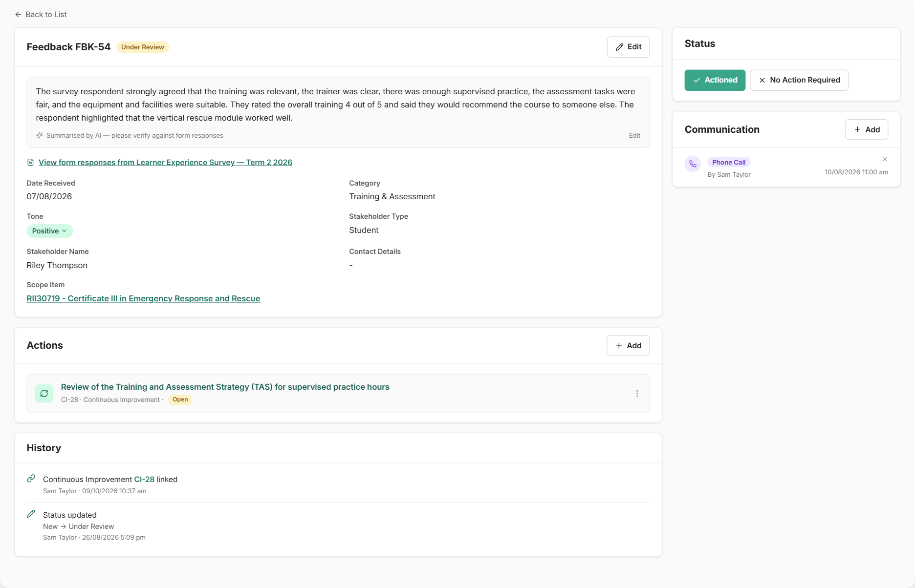Click the Feedback FBK-54 heading
Viewport: 915px width, 588px height.
[68, 47]
